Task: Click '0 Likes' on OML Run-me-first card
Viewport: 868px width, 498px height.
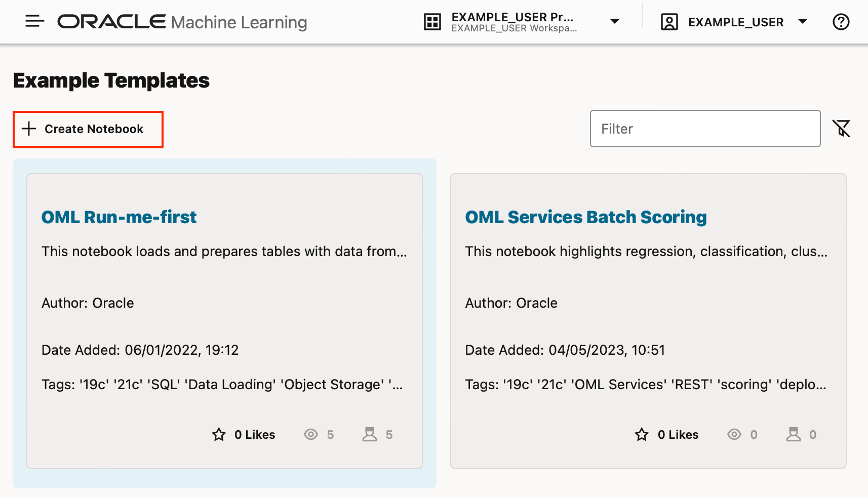Action: 255,435
